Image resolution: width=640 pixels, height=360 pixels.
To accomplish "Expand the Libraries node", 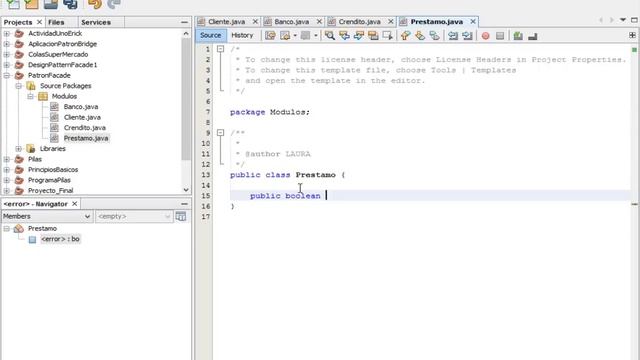I will (x=18, y=149).
